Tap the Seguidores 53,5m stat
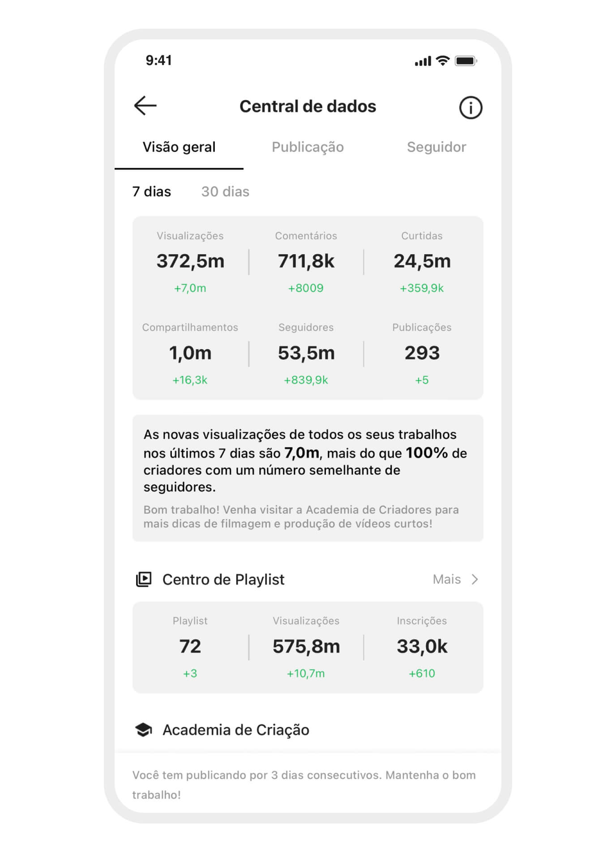 [x=306, y=353]
